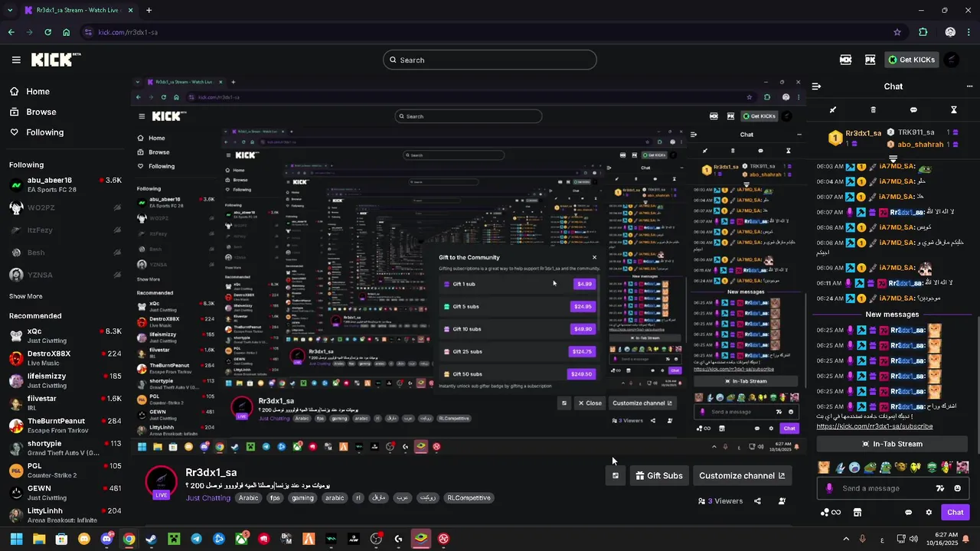The width and height of the screenshot is (980, 551).
Task: Click the Kick search field
Action: [490, 60]
